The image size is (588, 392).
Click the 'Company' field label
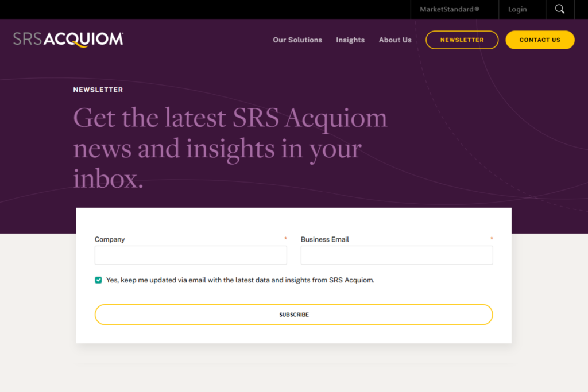click(x=110, y=239)
